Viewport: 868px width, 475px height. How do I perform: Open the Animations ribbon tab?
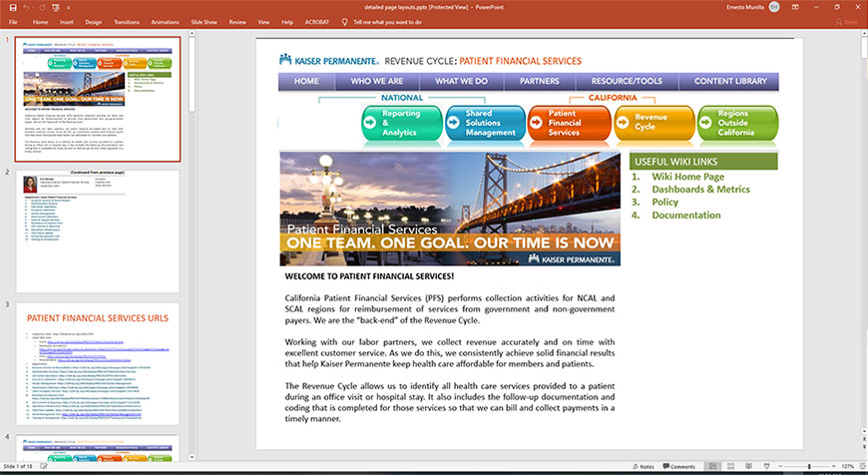tap(165, 22)
